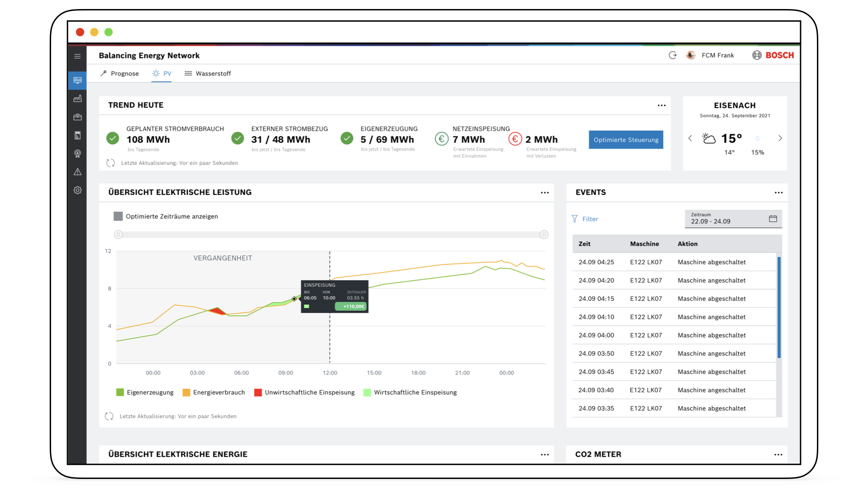The width and height of the screenshot is (868, 488).
Task: Click the Optimierte Steuerung button
Action: [626, 140]
